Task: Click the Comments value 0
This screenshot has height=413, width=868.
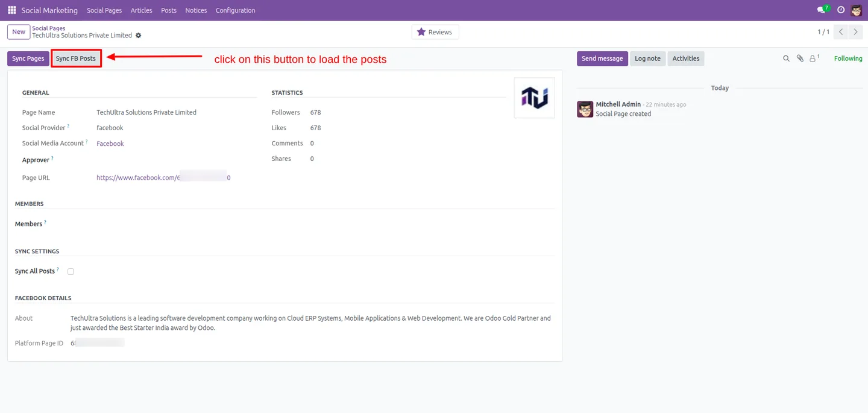Action: click(312, 143)
